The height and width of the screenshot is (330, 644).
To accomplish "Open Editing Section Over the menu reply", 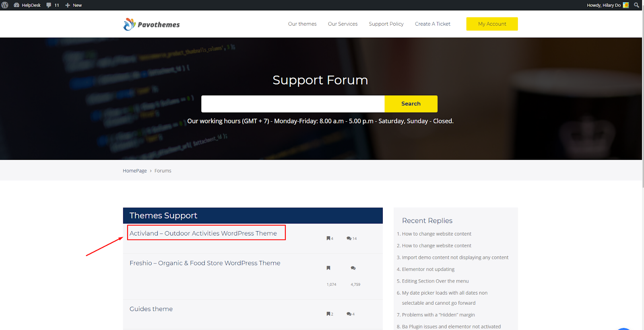I will click(436, 281).
